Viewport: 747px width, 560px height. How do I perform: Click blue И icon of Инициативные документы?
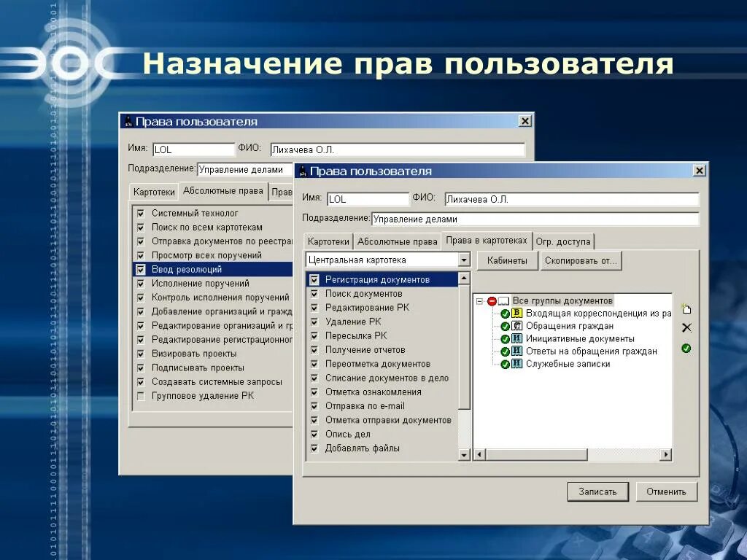pyautogui.click(x=517, y=338)
